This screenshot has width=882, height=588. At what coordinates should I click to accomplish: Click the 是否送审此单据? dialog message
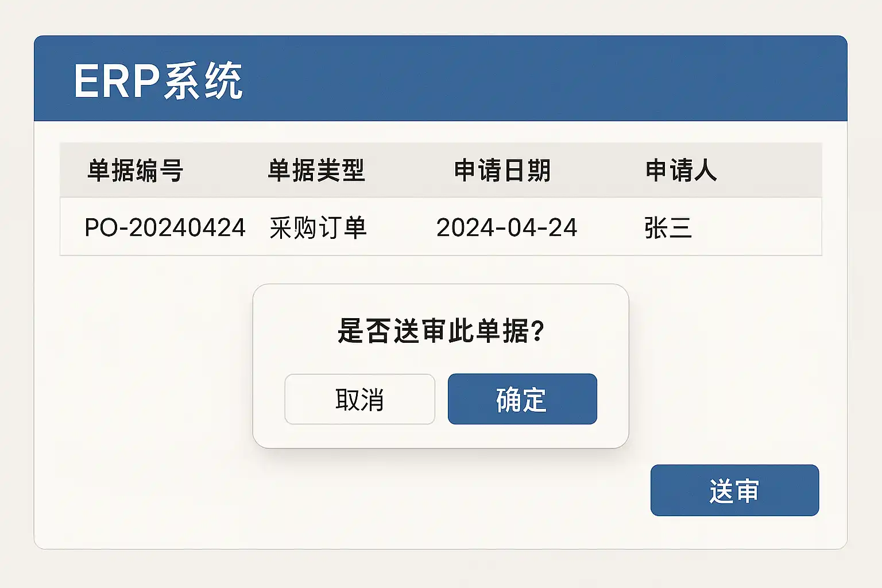(440, 331)
